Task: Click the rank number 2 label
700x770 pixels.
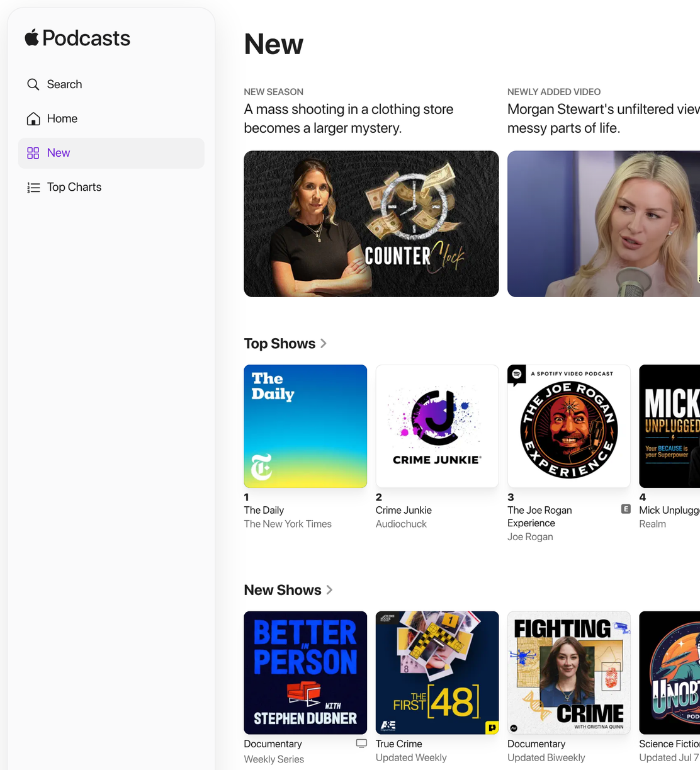Action: 379,497
